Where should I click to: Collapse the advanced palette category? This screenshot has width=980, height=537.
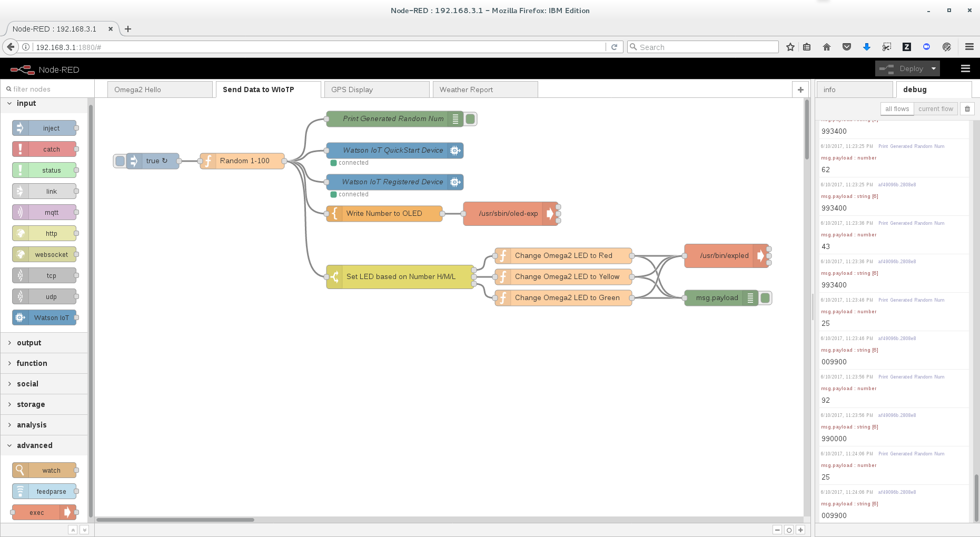pos(44,445)
